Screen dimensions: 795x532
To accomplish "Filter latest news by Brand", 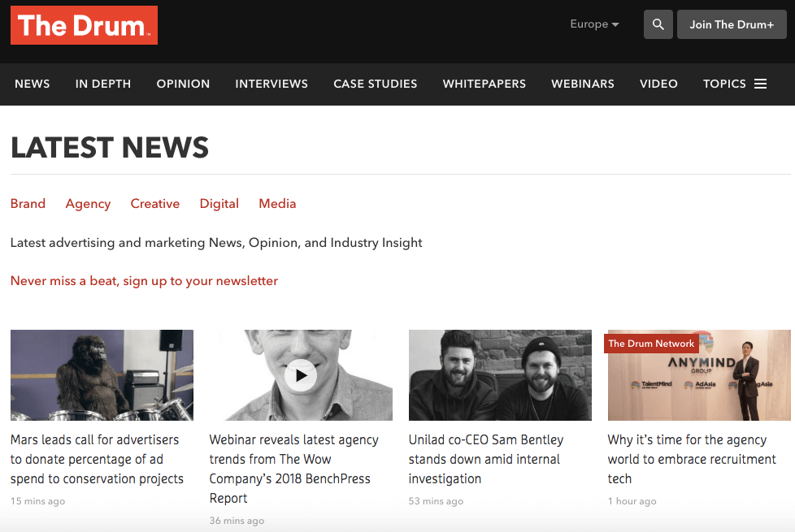I will tap(28, 204).
